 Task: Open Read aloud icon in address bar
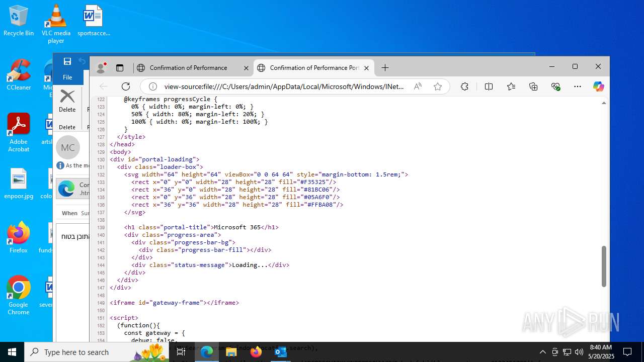tap(418, 86)
